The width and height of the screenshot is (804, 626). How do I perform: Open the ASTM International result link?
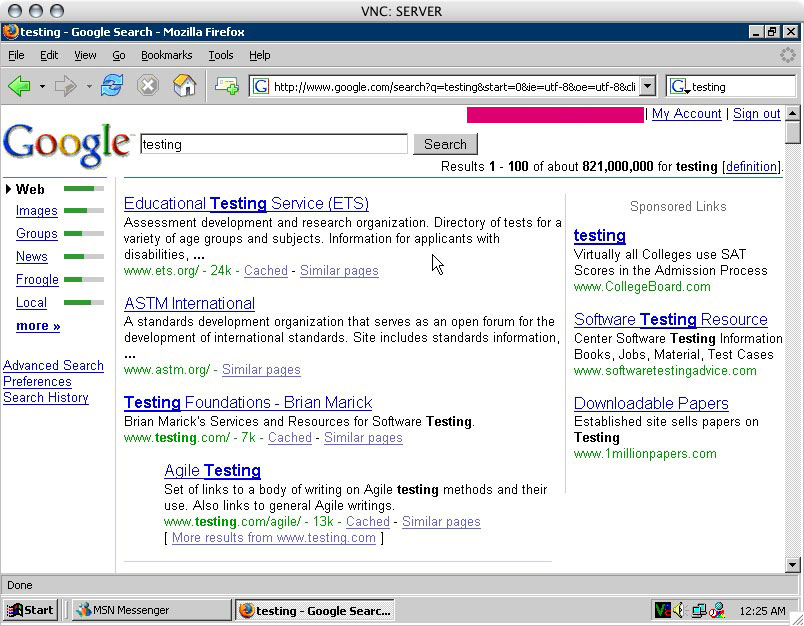coord(189,304)
